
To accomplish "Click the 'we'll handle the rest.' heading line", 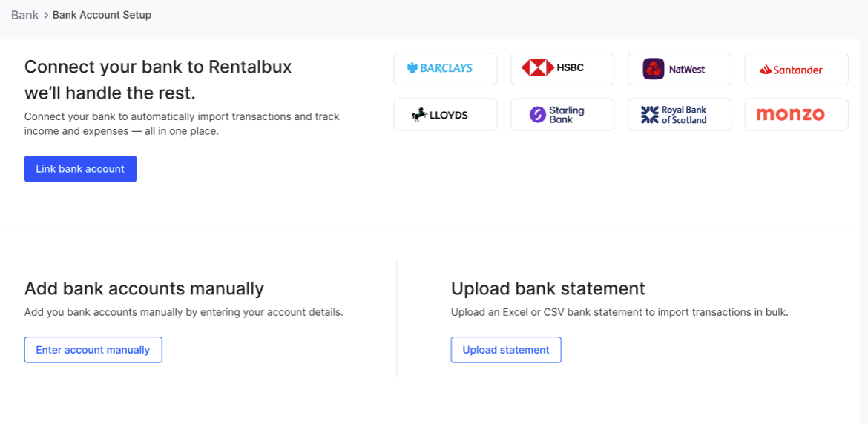I will coord(110,93).
